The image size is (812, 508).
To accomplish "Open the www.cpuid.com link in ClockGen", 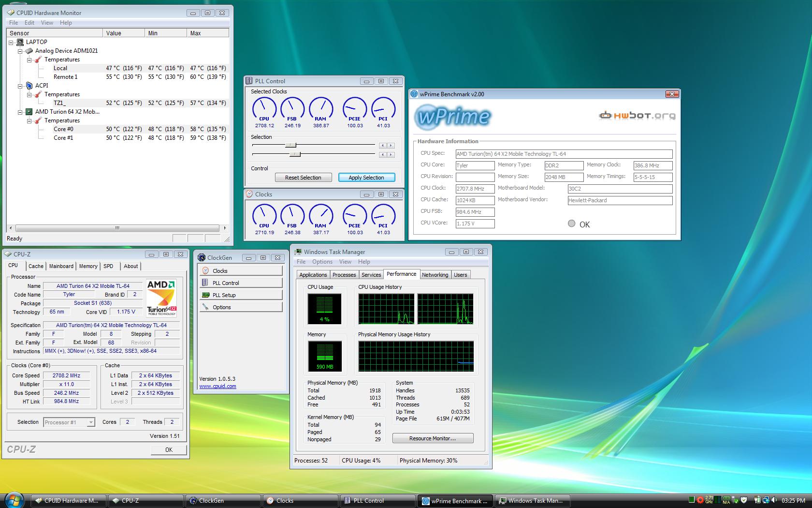I will coord(217,386).
